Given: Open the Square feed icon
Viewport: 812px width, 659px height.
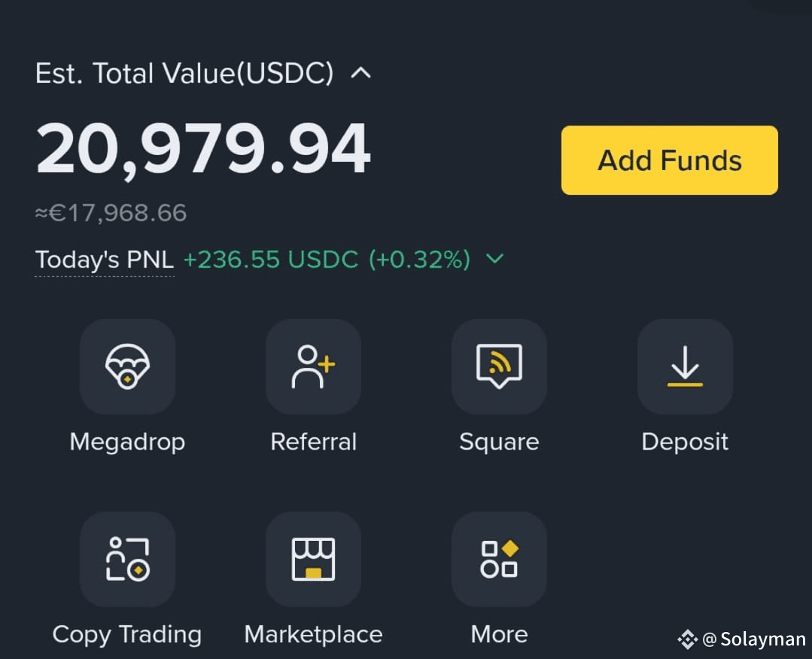Looking at the screenshot, I should point(499,366).
